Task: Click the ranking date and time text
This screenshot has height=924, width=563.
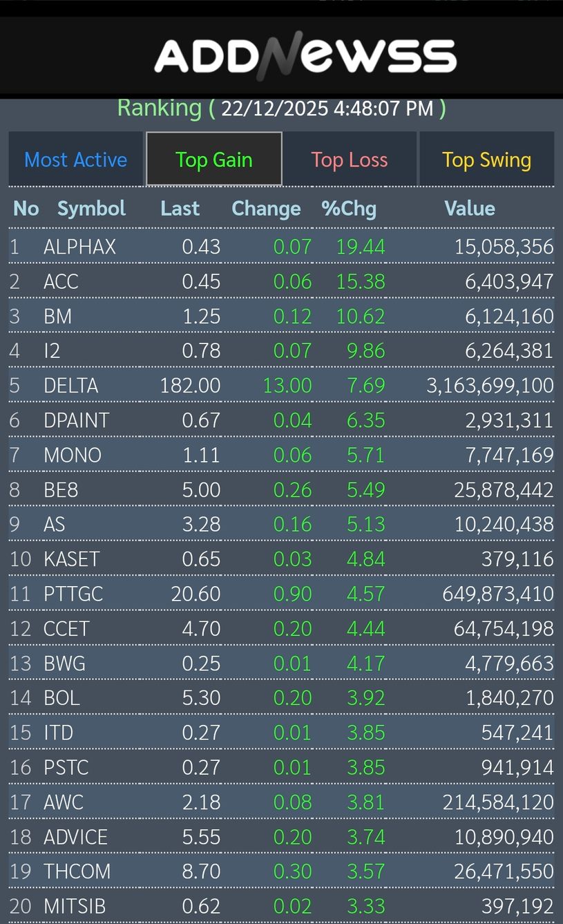Action: click(x=327, y=109)
